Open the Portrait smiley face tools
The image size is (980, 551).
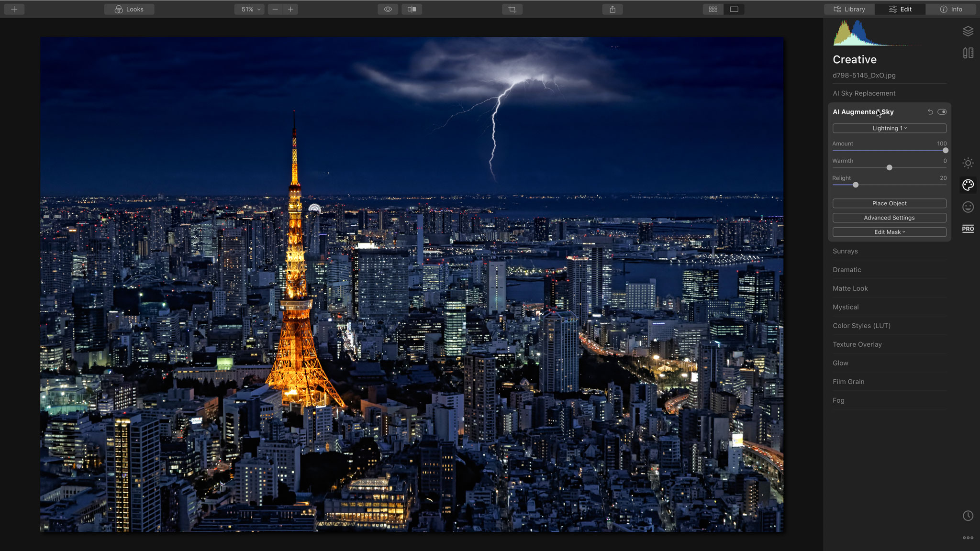(968, 207)
